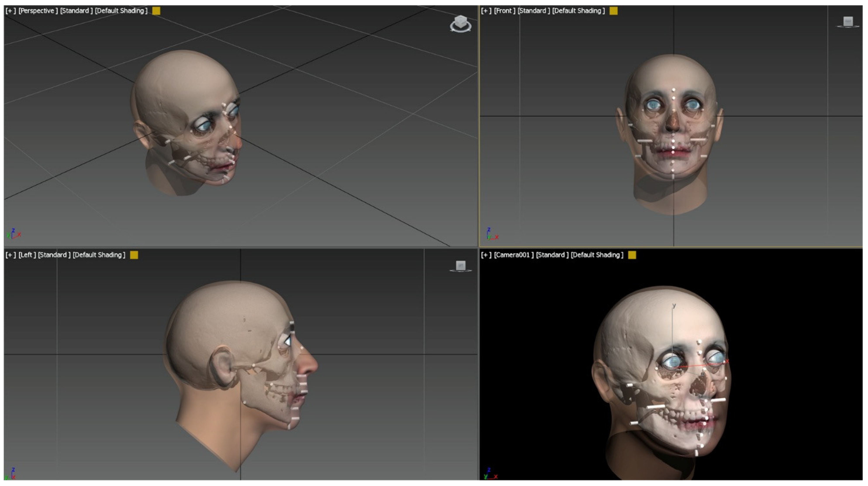
Task: Open the [+] menu in Left viewport
Action: (x=10, y=255)
